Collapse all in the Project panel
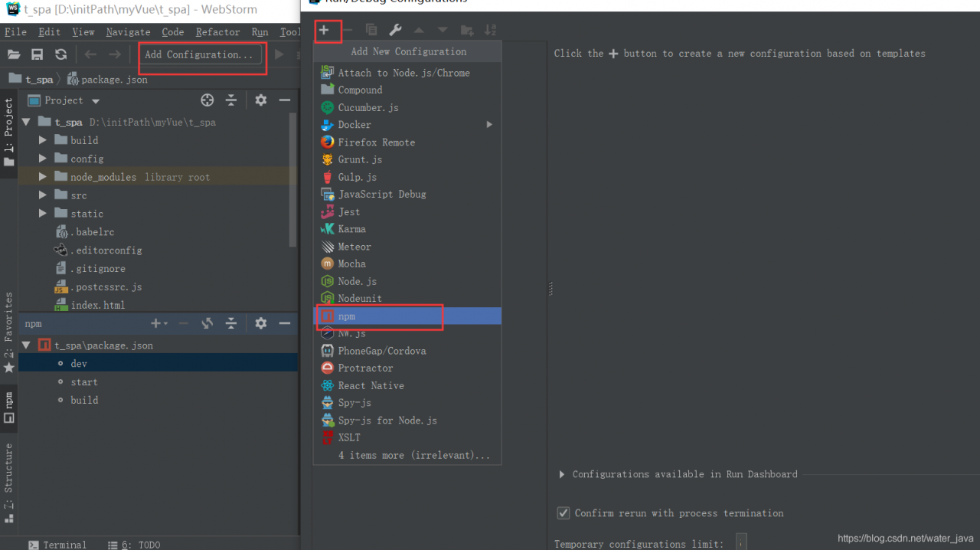980x550 pixels. (230, 100)
